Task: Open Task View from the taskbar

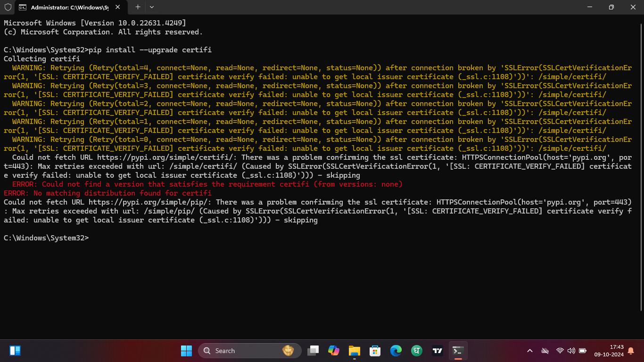Action: click(313, 351)
